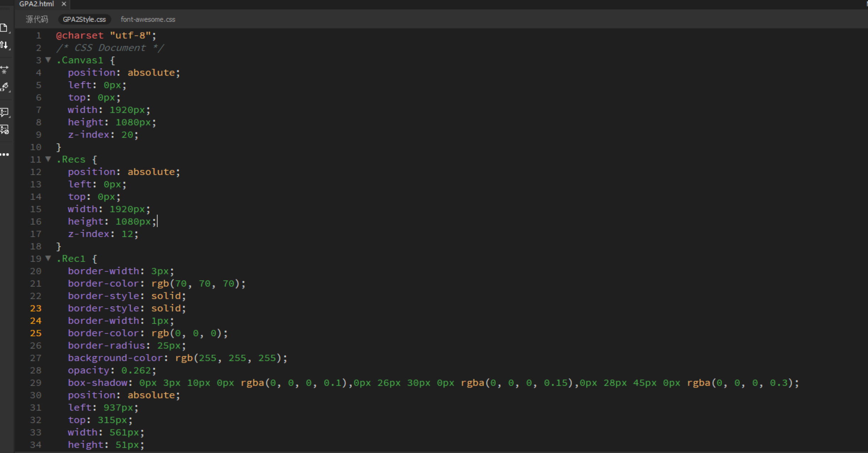Click the Open Documents file icon
Image resolution: width=868 pixels, height=453 pixels.
point(4,28)
